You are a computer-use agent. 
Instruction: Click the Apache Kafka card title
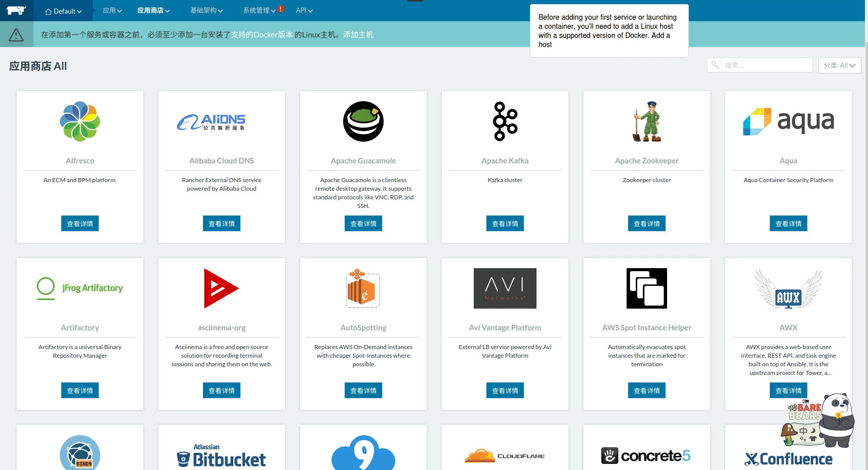tap(505, 161)
